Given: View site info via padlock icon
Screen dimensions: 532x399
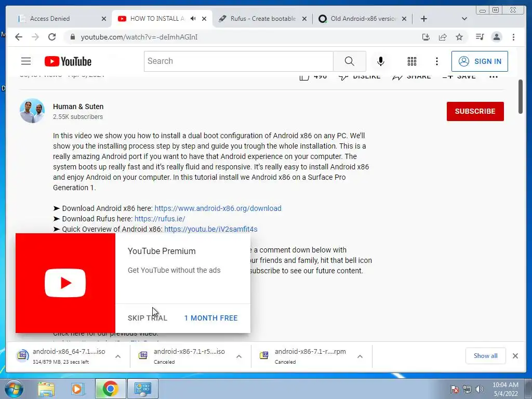Looking at the screenshot, I should tap(72, 37).
